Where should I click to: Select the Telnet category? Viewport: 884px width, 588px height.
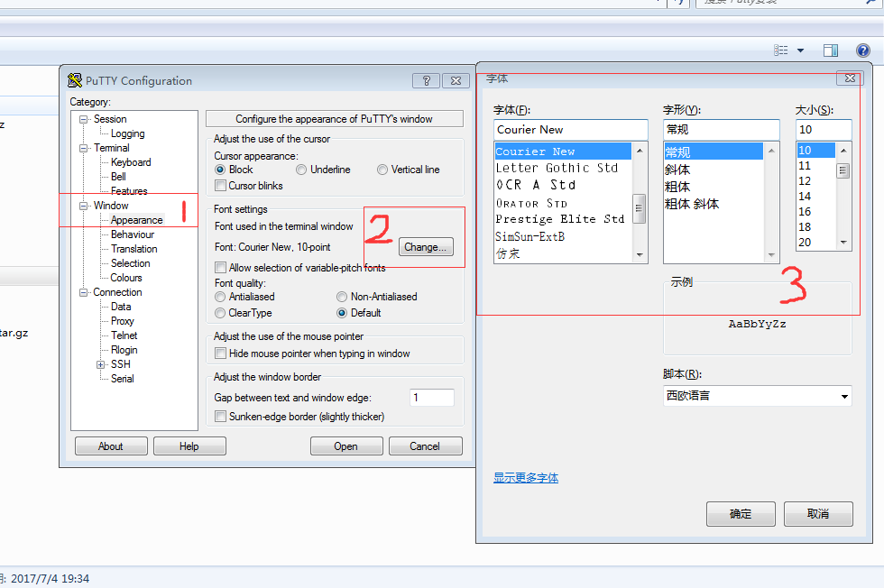(x=124, y=335)
